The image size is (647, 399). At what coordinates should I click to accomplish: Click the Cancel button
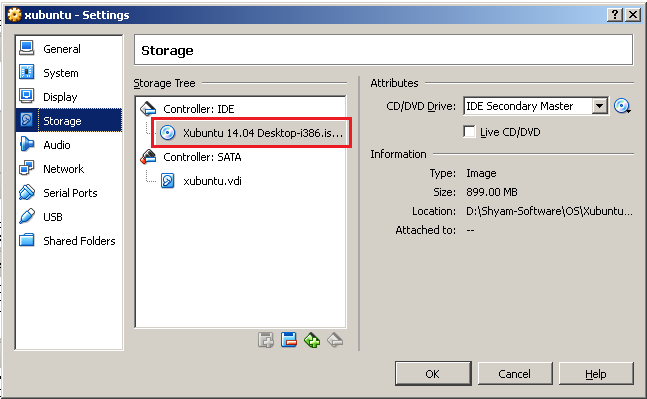click(x=515, y=374)
